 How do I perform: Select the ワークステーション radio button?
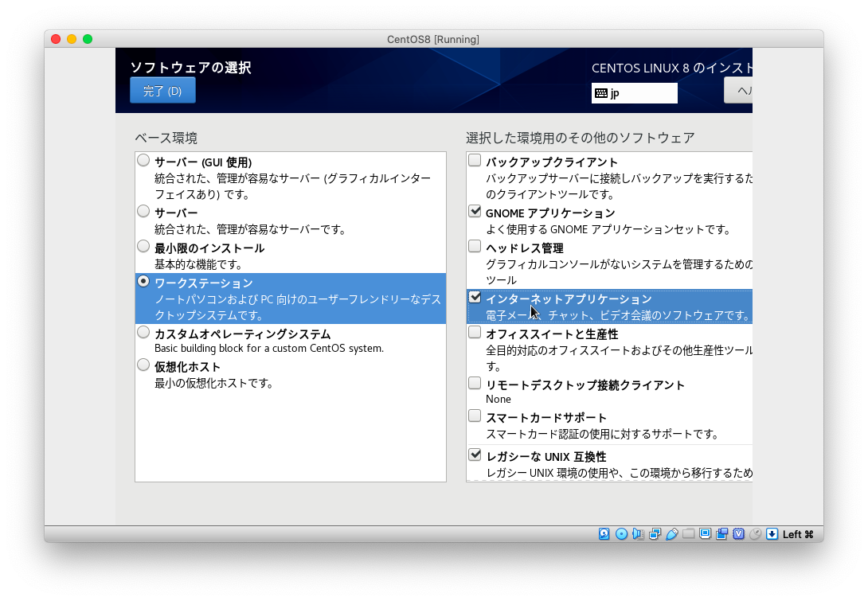click(143, 281)
